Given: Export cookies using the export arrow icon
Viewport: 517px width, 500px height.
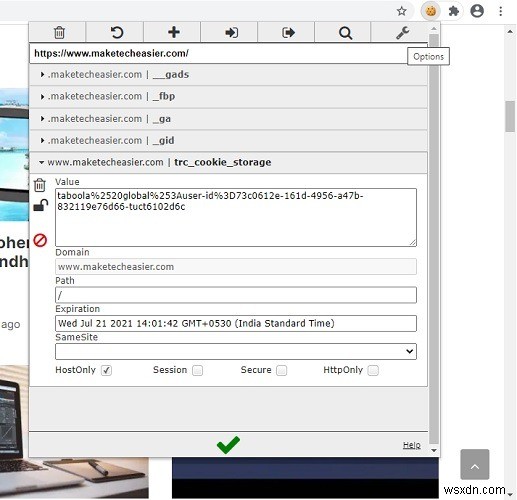Looking at the screenshot, I should [x=288, y=32].
